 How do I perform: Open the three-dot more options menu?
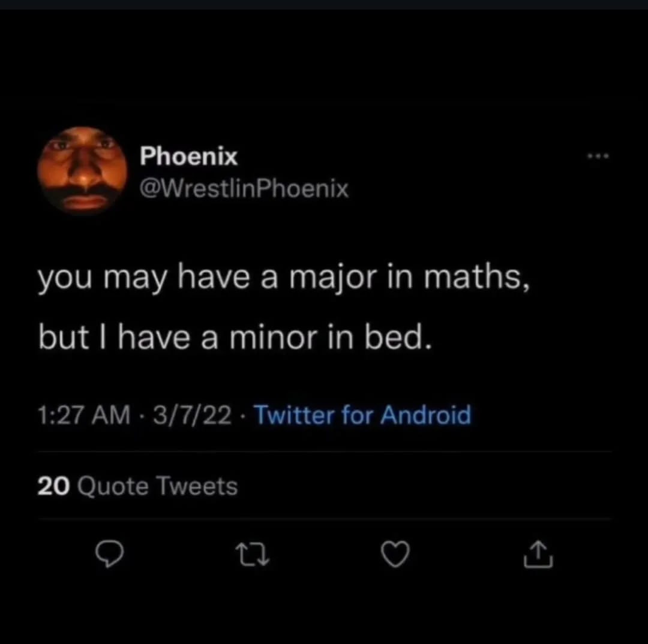point(598,158)
